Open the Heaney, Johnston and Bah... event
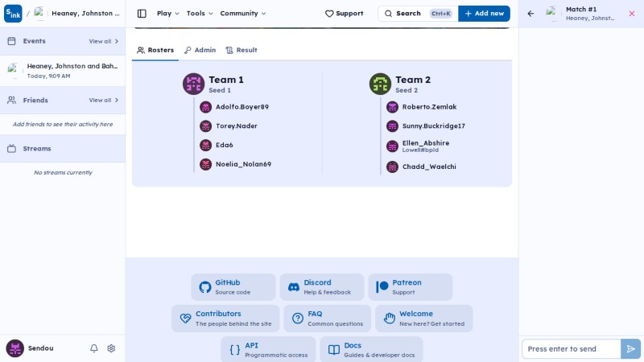 click(63, 71)
